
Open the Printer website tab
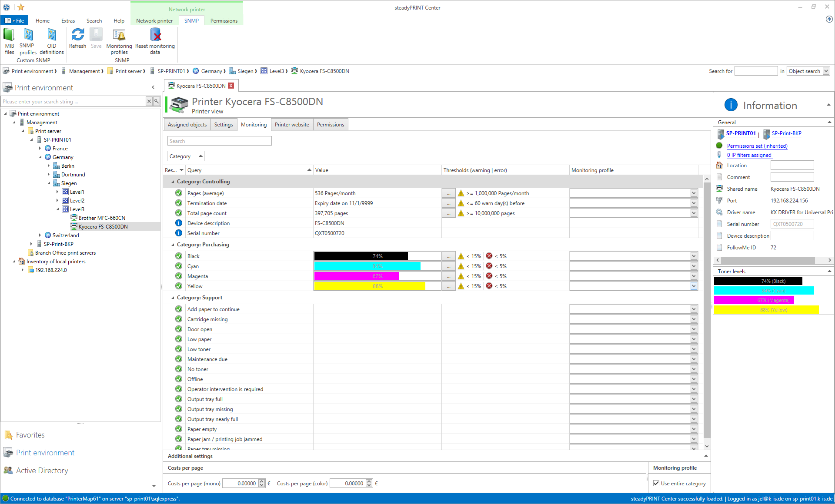(x=292, y=124)
